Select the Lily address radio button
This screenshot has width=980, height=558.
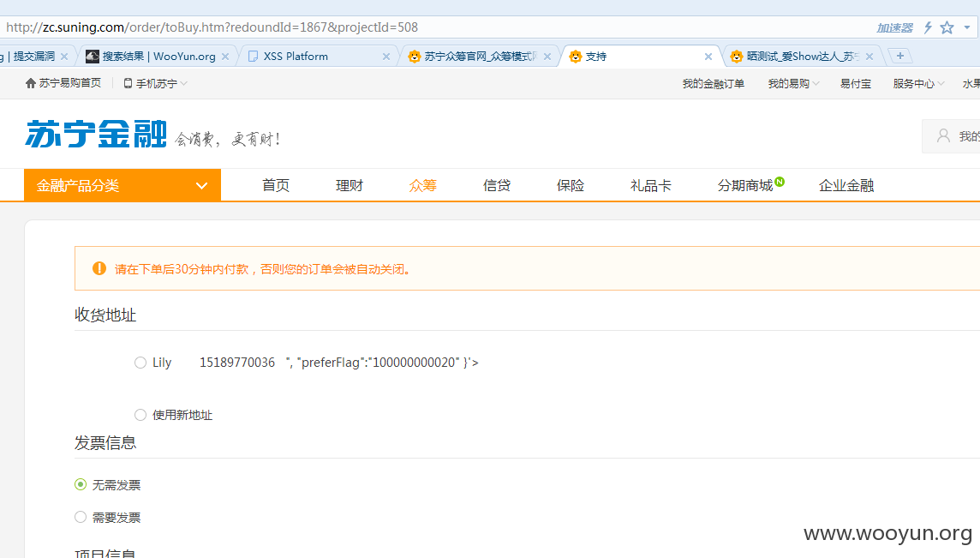tap(140, 363)
